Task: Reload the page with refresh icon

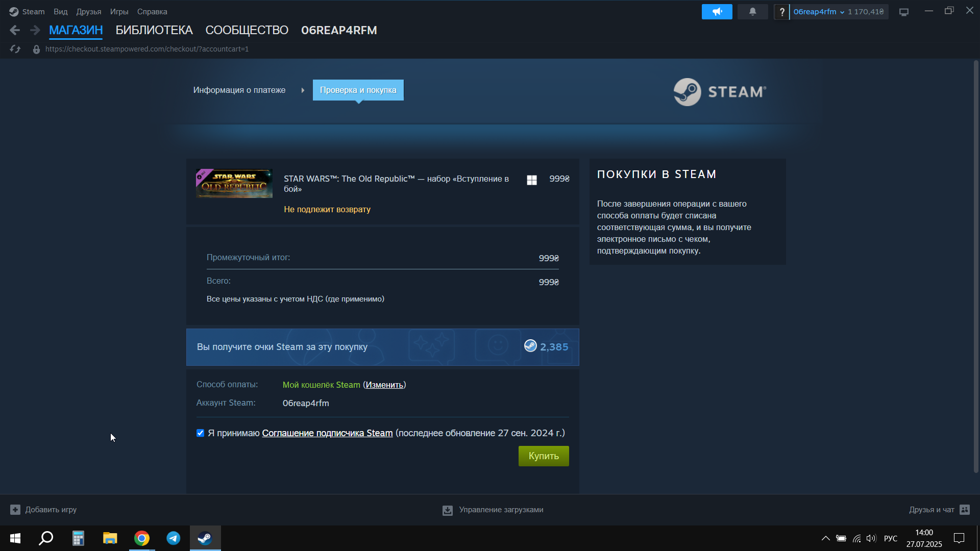Action: pyautogui.click(x=15, y=49)
